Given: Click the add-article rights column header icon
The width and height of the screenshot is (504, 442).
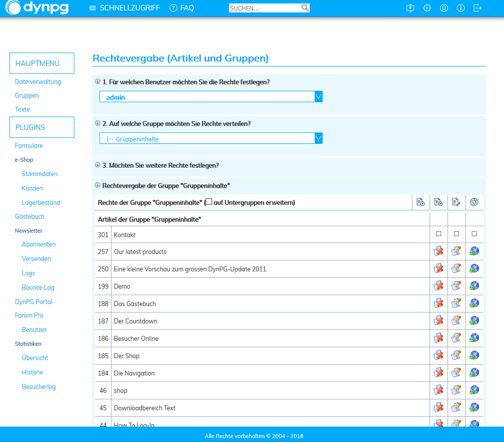Looking at the screenshot, I should pyautogui.click(x=420, y=202).
